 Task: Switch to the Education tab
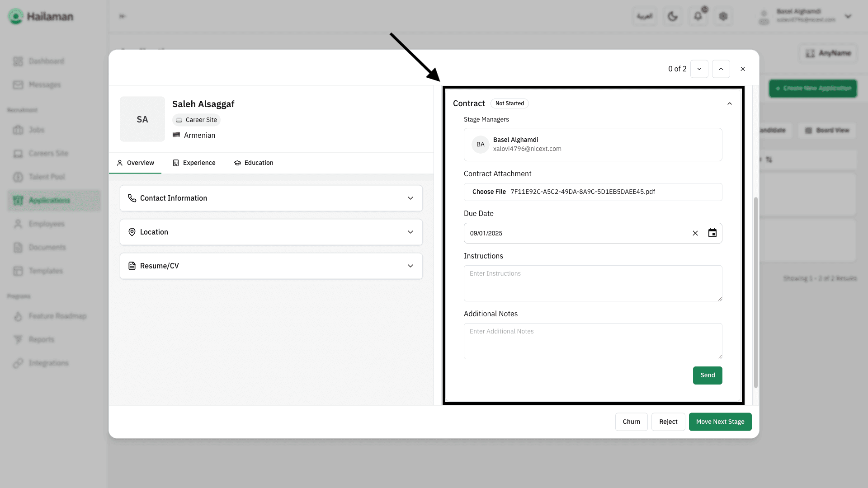tap(253, 163)
